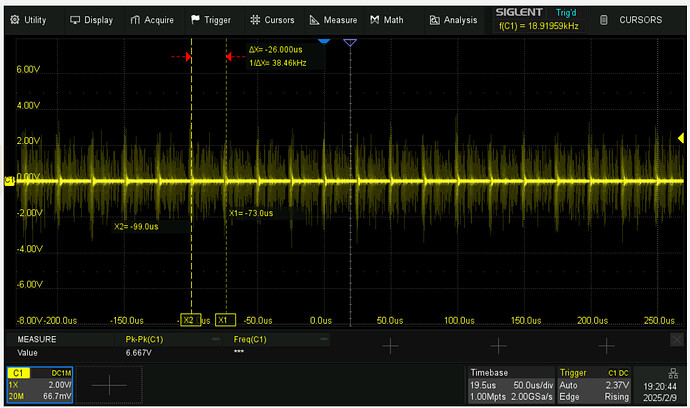The image size is (690, 408).
Task: Click the network status icon
Action: pos(673,373)
